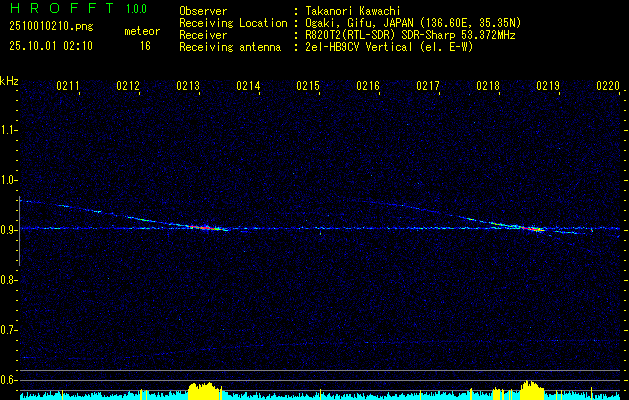
Task: Click the bright red echo after 0213
Action: point(203,227)
